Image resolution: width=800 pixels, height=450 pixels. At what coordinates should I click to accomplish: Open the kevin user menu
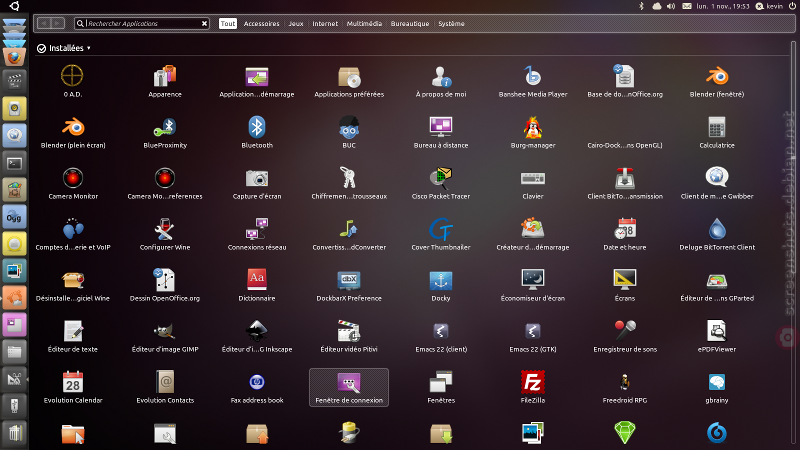pyautogui.click(x=769, y=6)
